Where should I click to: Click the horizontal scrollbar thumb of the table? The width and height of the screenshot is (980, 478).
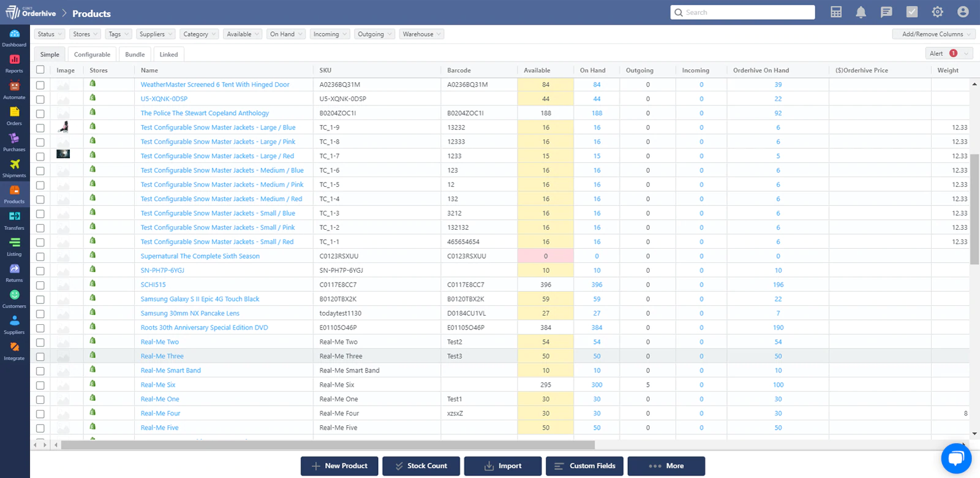(328, 445)
